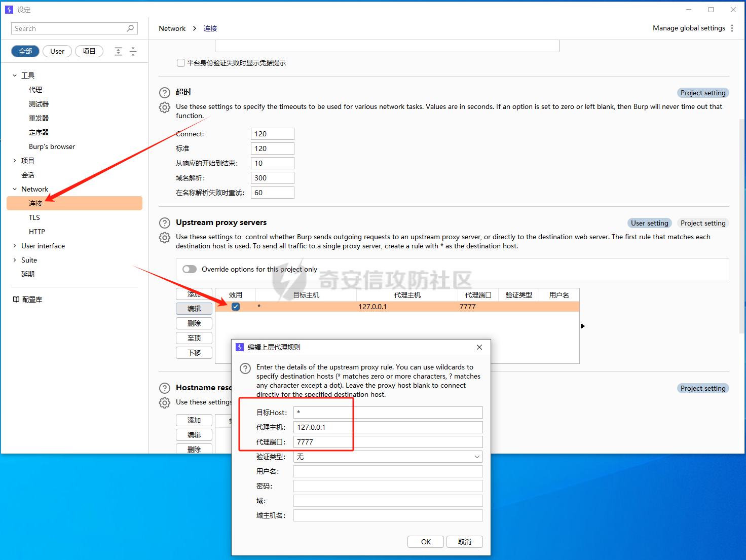Select HTTP under Network

point(37,232)
